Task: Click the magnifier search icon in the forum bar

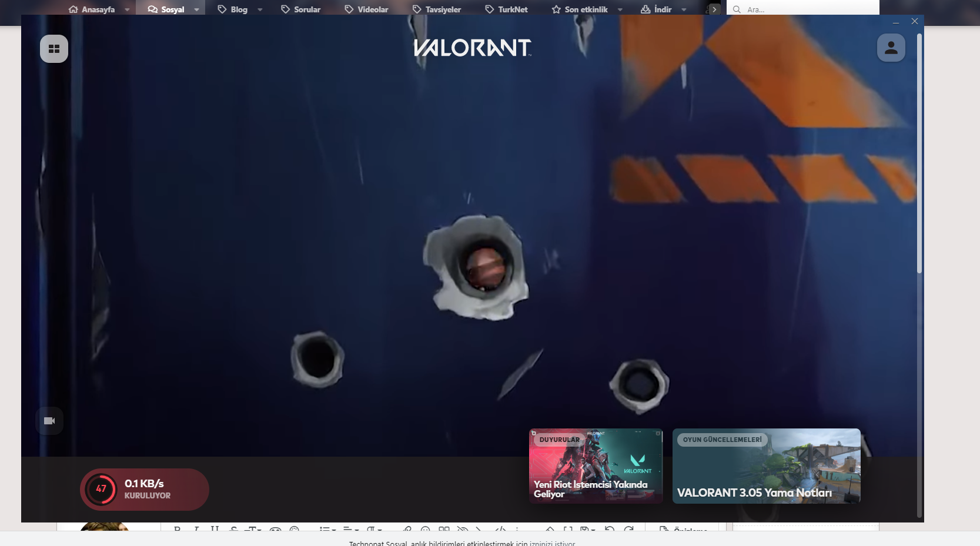Action: point(737,9)
